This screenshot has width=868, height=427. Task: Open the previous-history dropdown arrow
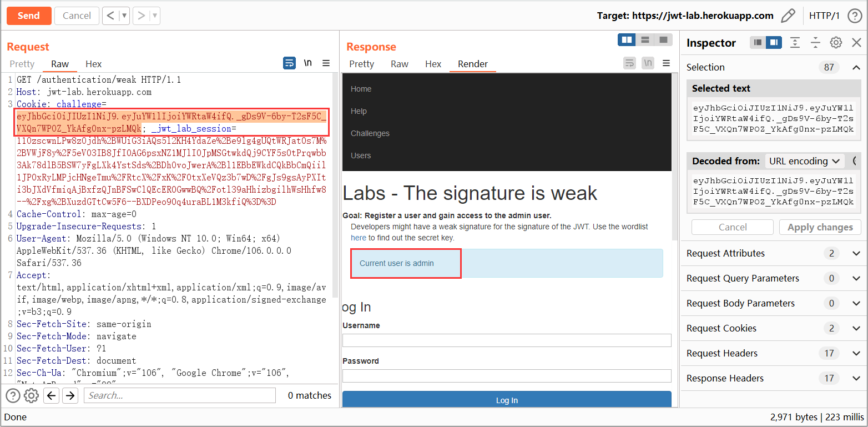coord(124,16)
